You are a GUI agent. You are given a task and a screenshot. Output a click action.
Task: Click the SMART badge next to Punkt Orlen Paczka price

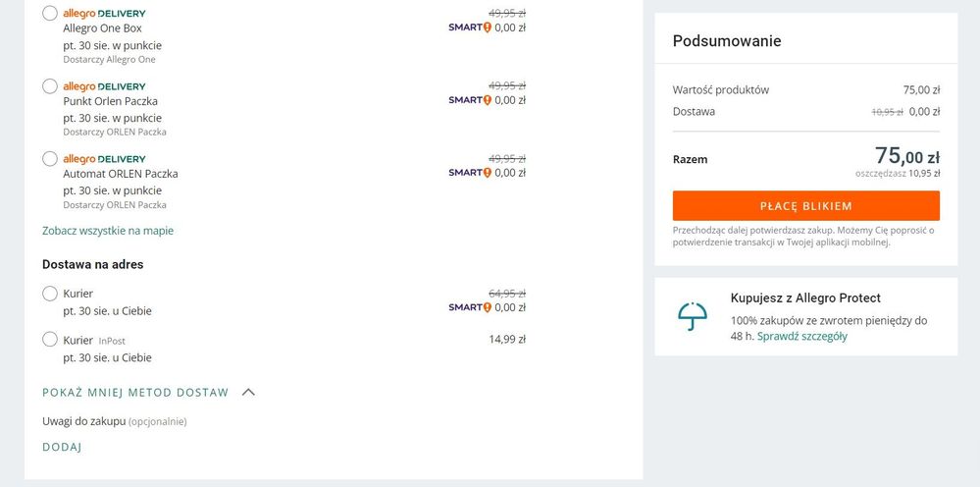coord(470,100)
